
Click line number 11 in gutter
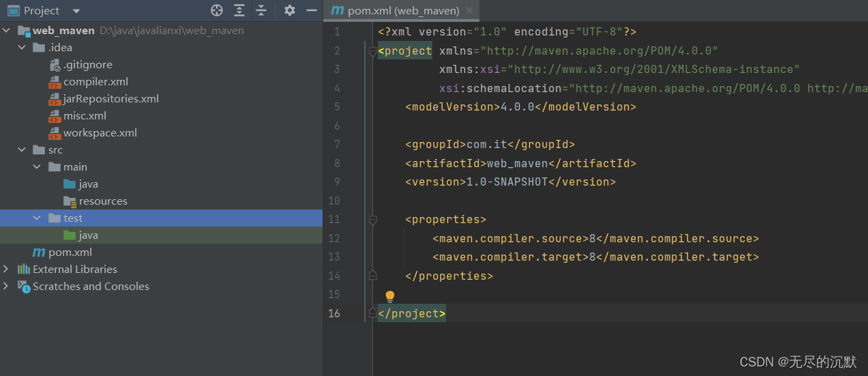click(334, 220)
